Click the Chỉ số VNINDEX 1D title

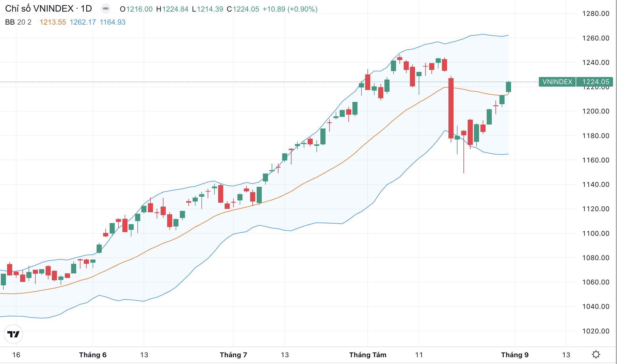pyautogui.click(x=48, y=9)
